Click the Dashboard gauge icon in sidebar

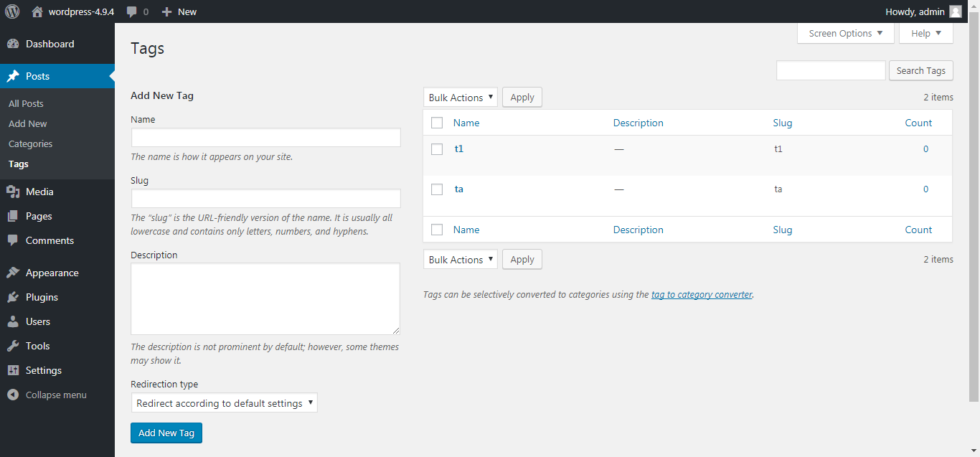[x=13, y=44]
